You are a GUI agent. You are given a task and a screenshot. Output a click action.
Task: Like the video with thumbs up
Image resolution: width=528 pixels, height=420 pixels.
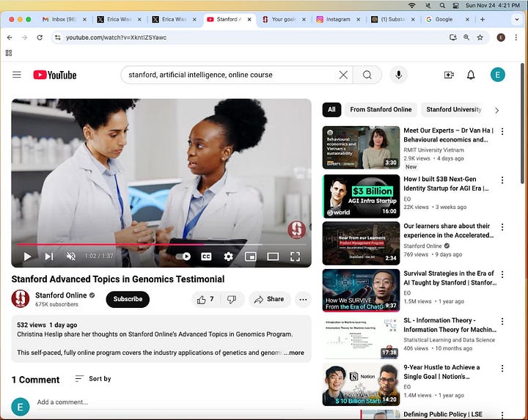click(x=206, y=299)
